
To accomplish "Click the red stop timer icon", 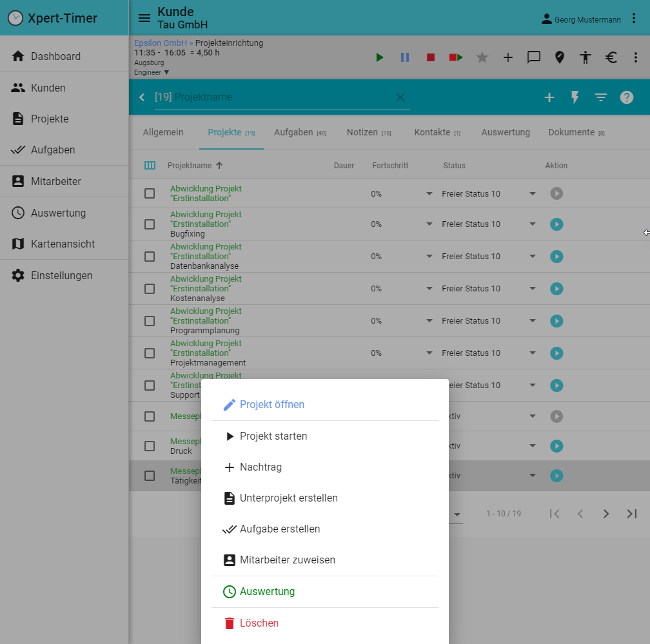I will [x=431, y=57].
